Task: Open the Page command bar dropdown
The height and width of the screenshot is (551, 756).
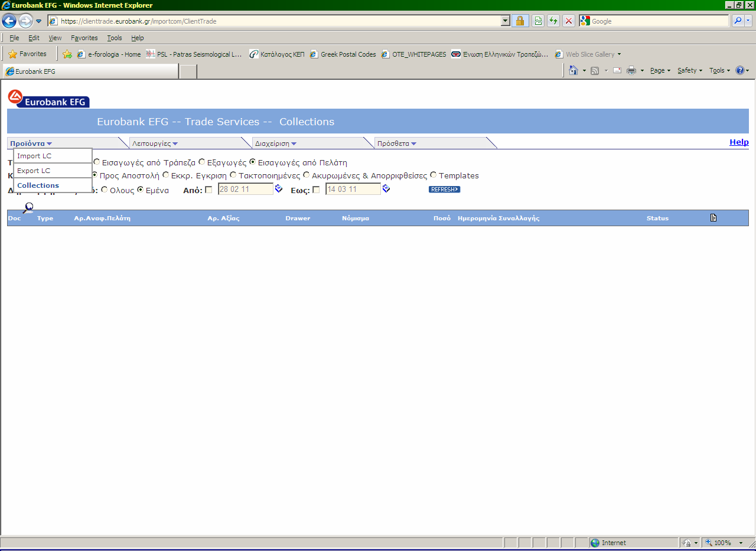Action: (660, 70)
